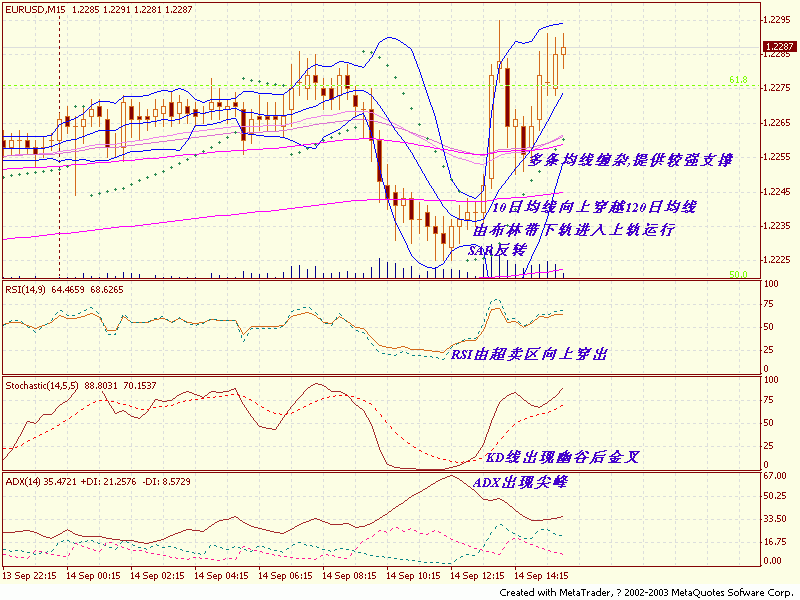Click the 14 Sep 00:15 time label
Viewport: 800px width, 600px height.
[x=93, y=576]
